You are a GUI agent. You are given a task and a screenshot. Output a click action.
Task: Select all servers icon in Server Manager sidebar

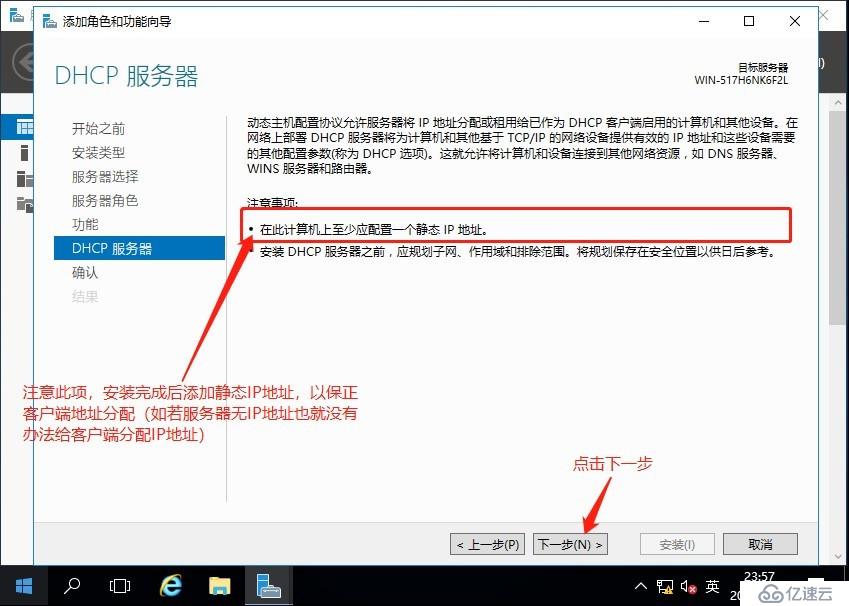(24, 178)
